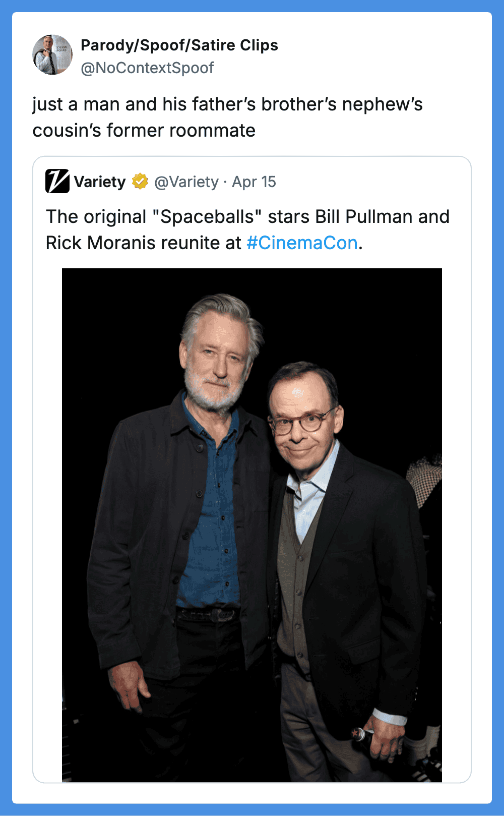This screenshot has height=816, width=504.
Task: Click the round glasses in the photo
Action: click(299, 424)
